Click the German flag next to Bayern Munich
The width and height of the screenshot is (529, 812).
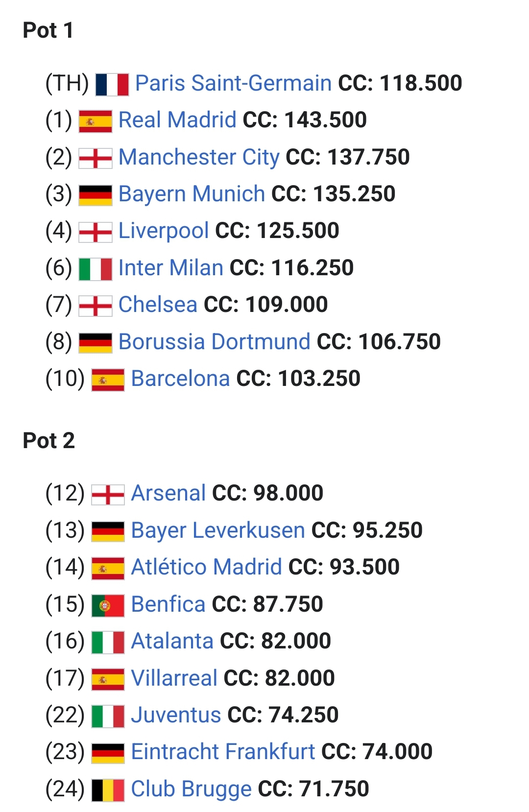96,195
